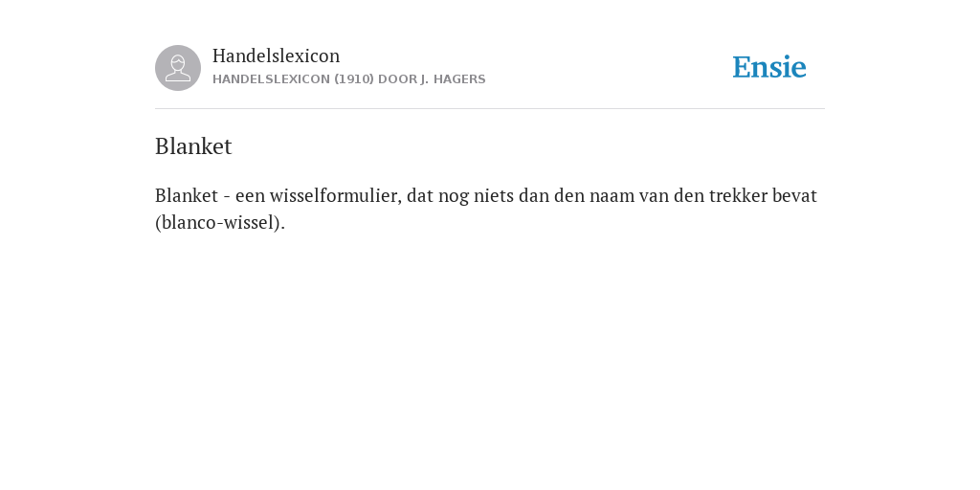Click the year (1910) in the subtitle

[354, 79]
